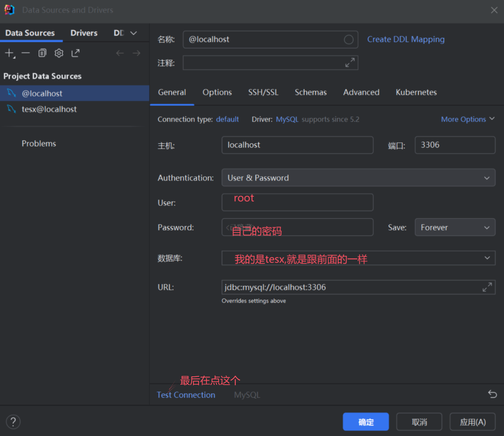
Task: Click the 确定 confirm button
Action: pos(366,422)
